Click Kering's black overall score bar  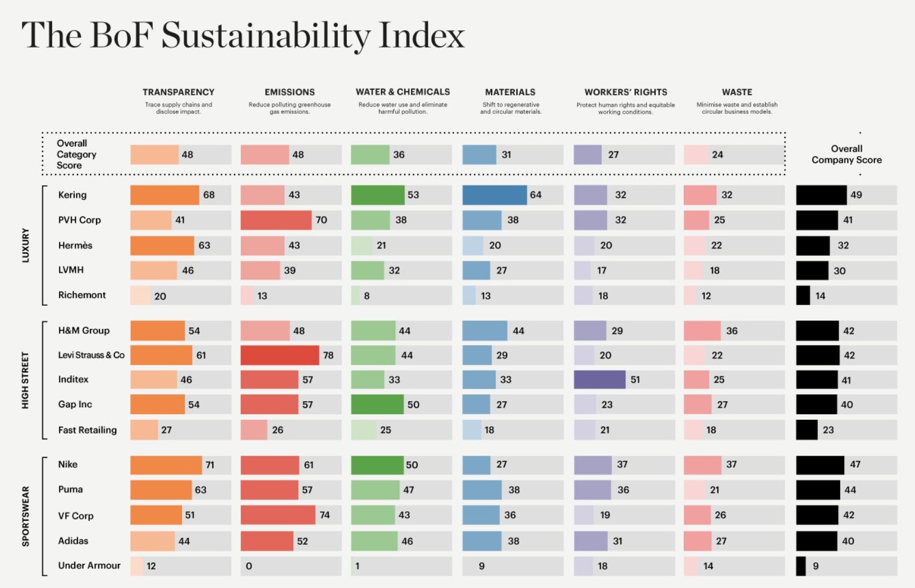[x=821, y=195]
